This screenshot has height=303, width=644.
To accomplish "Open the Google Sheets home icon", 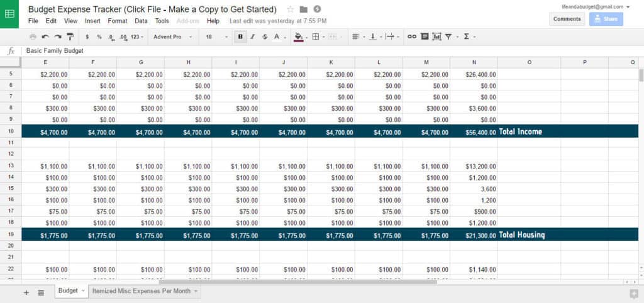I will pos(9,14).
